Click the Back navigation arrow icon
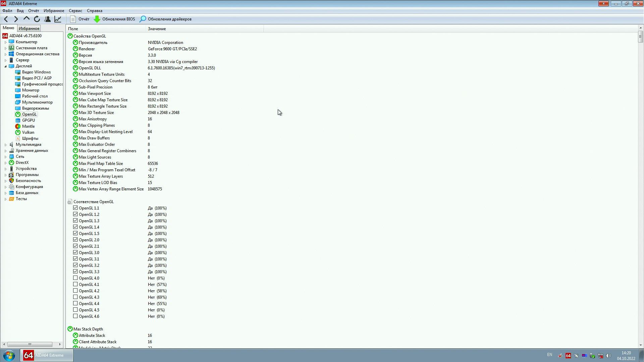Screen dimensions: 644x362 coord(6,19)
